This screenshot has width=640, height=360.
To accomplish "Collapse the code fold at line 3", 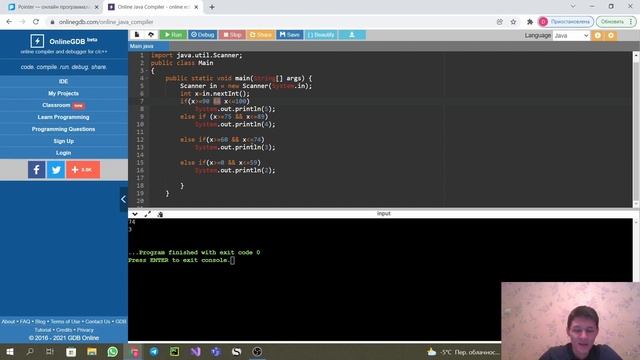I will pos(147,71).
